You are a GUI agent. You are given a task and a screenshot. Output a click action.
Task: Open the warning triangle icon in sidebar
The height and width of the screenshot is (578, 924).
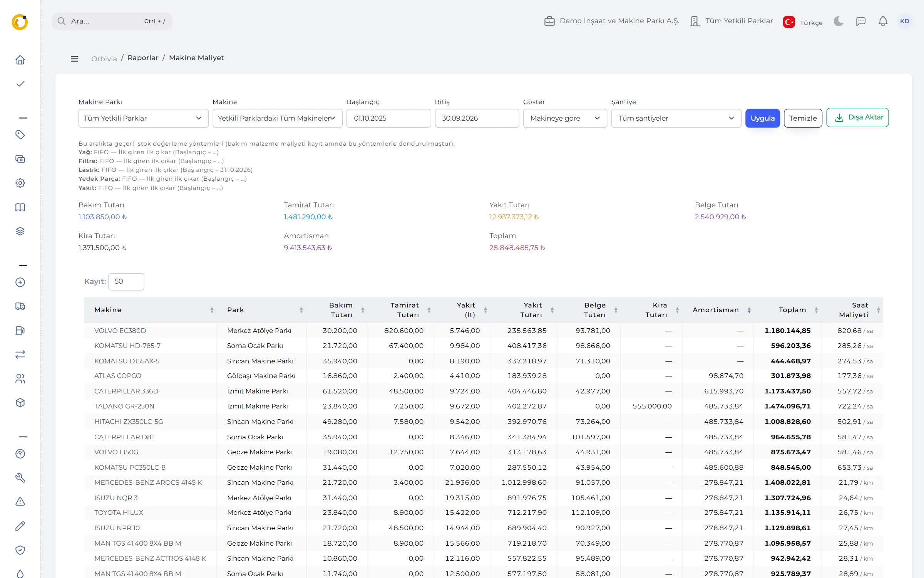20,502
